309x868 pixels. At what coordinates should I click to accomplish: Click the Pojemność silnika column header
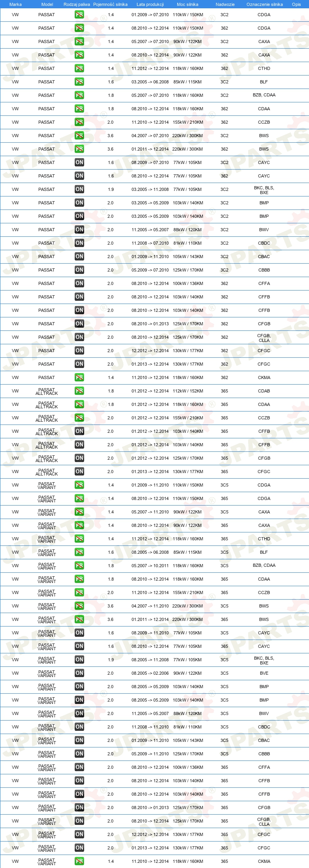(111, 4)
